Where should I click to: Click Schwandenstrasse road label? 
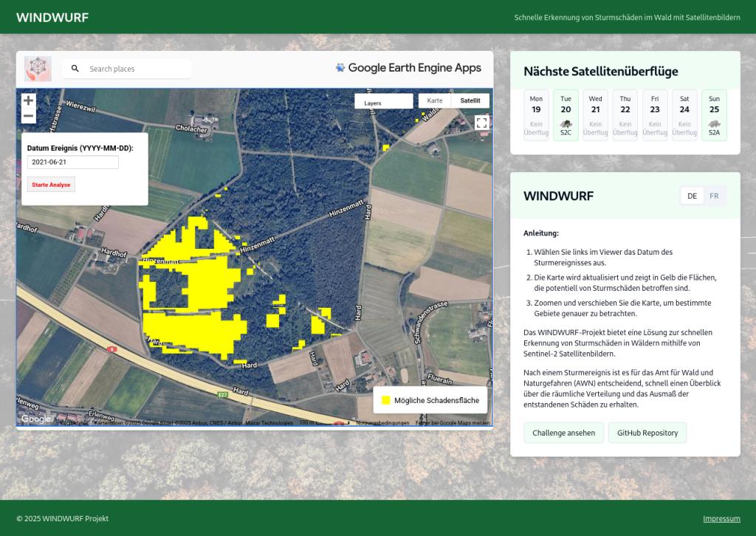[x=432, y=322]
